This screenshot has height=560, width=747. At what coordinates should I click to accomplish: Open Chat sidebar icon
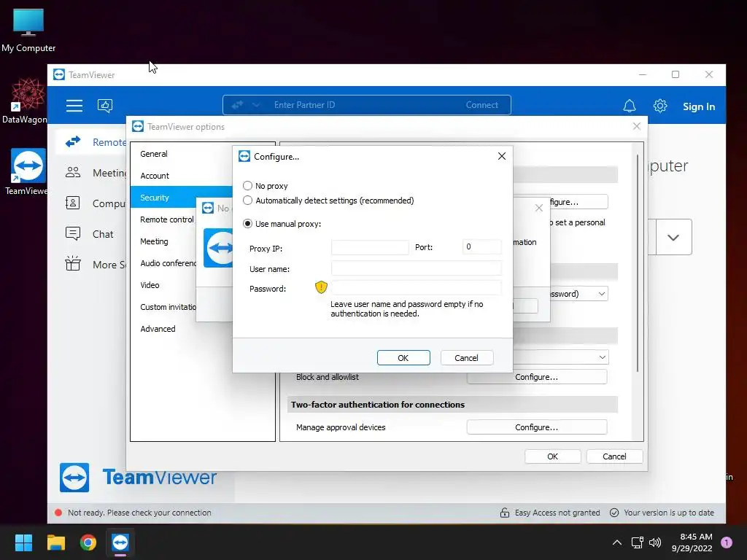[73, 234]
